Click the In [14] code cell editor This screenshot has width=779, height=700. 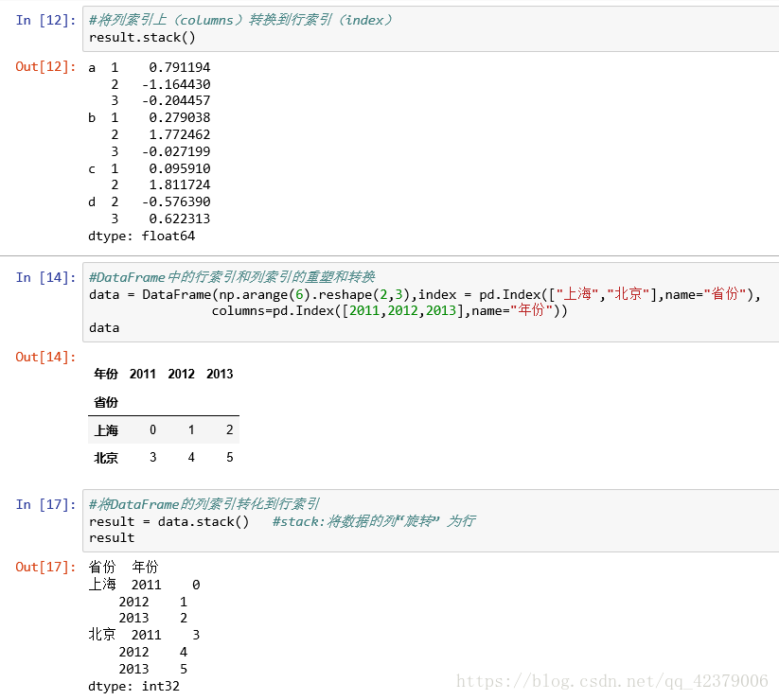[431, 302]
